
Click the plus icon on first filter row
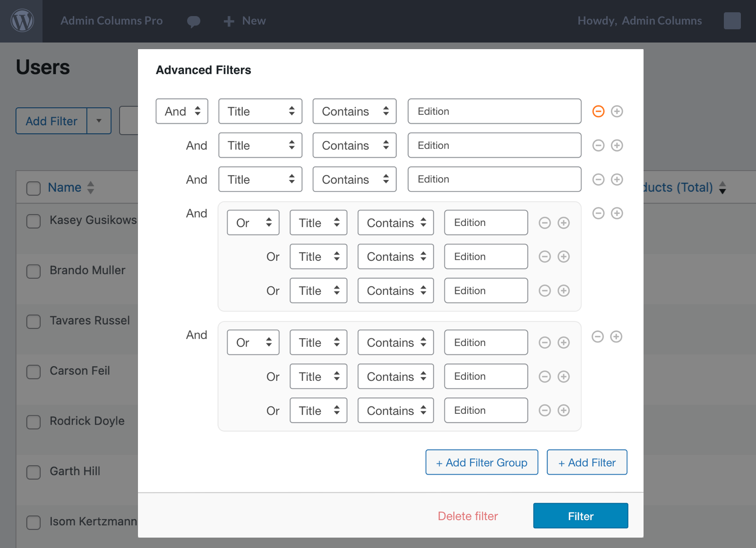[x=617, y=111]
